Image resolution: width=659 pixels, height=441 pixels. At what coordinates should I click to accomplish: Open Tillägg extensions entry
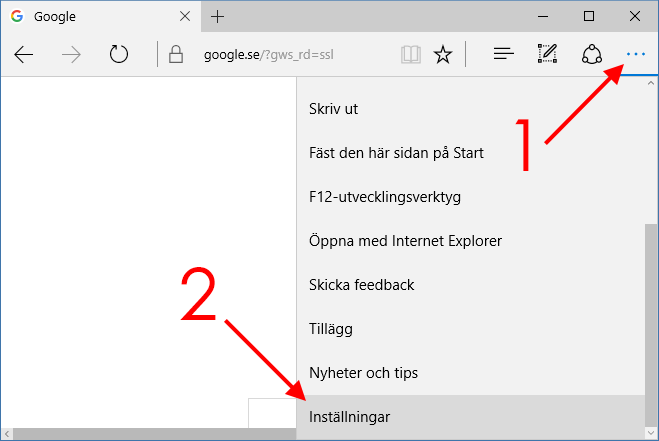pos(331,328)
